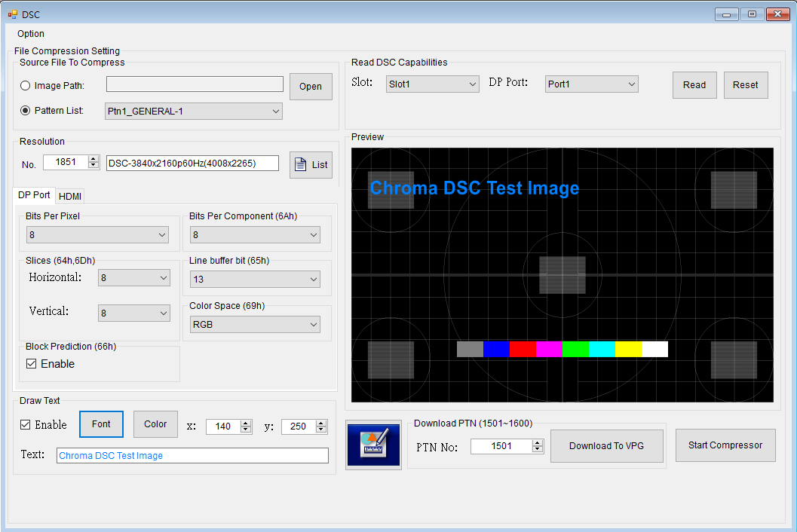
Task: Click Download To VPG button
Action: point(606,445)
